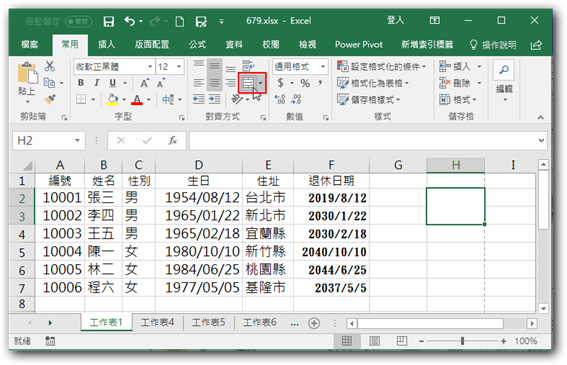This screenshot has height=365, width=567.
Task: Open the 公式 Formulas tab
Action: (x=197, y=44)
